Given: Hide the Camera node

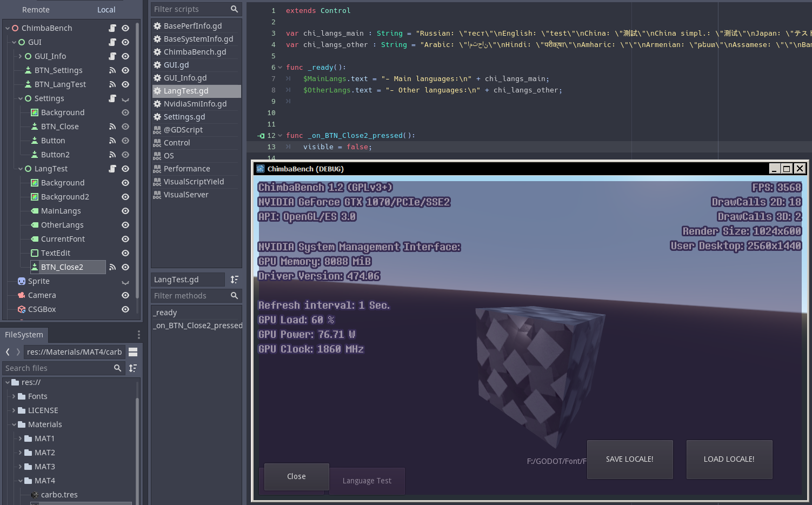Looking at the screenshot, I should coord(125,295).
